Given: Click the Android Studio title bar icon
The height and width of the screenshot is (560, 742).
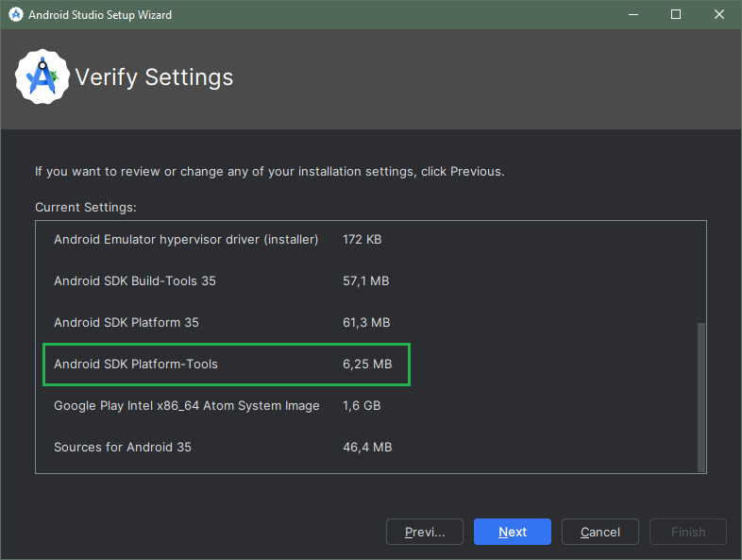Looking at the screenshot, I should 16,15.
